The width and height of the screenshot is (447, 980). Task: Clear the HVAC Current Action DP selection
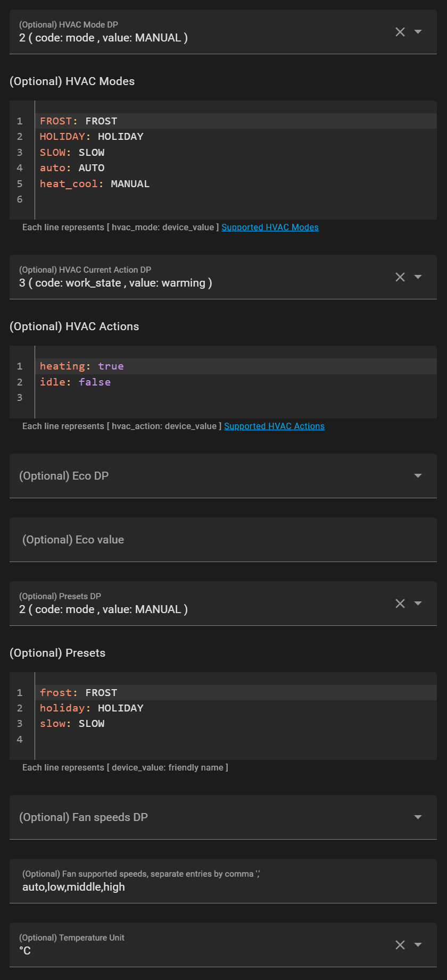click(400, 277)
